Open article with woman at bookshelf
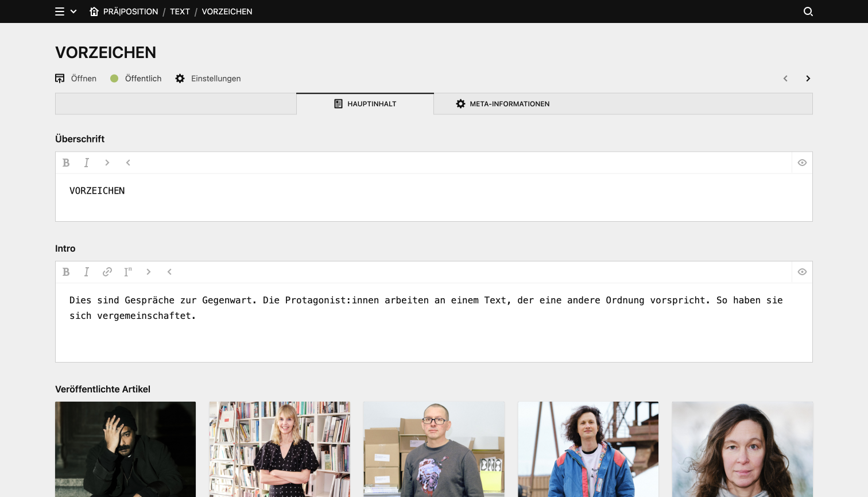Image resolution: width=868 pixels, height=497 pixels. 280,449
